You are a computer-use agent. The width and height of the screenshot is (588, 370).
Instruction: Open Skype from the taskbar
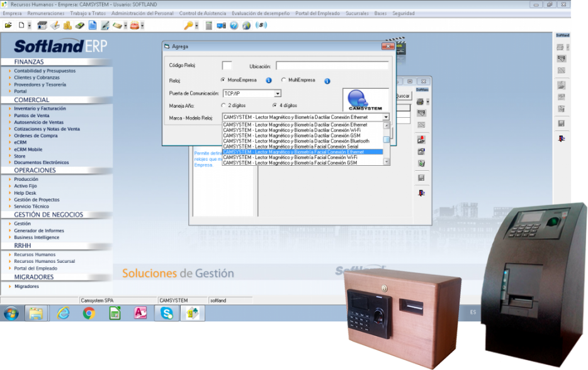pos(166,313)
